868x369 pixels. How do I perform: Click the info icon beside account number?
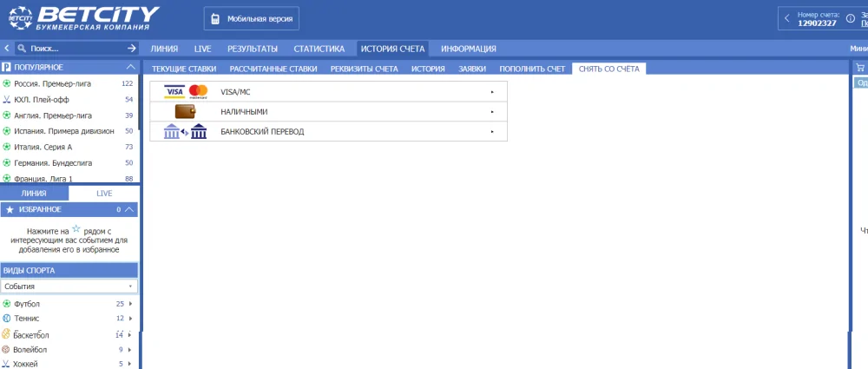(852, 18)
